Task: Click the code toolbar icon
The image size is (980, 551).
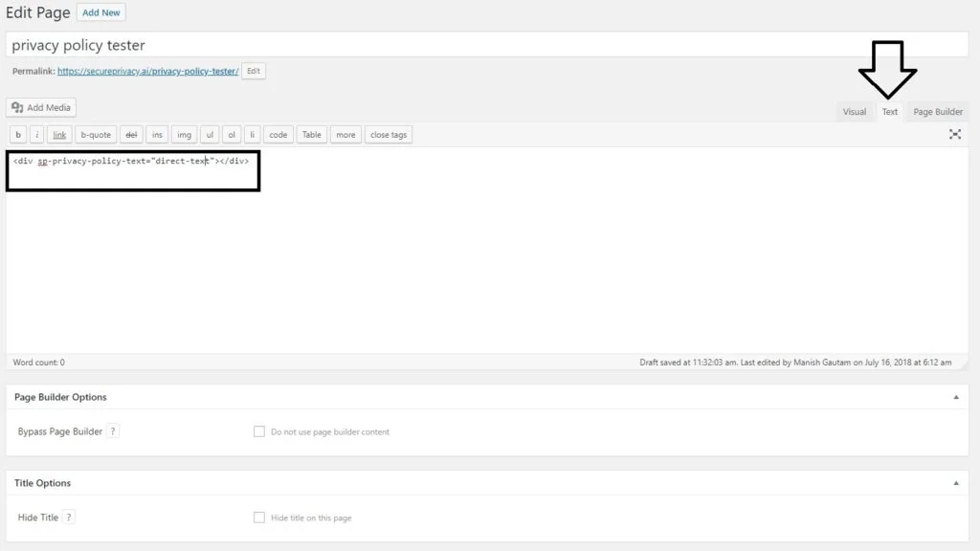Action: (278, 134)
